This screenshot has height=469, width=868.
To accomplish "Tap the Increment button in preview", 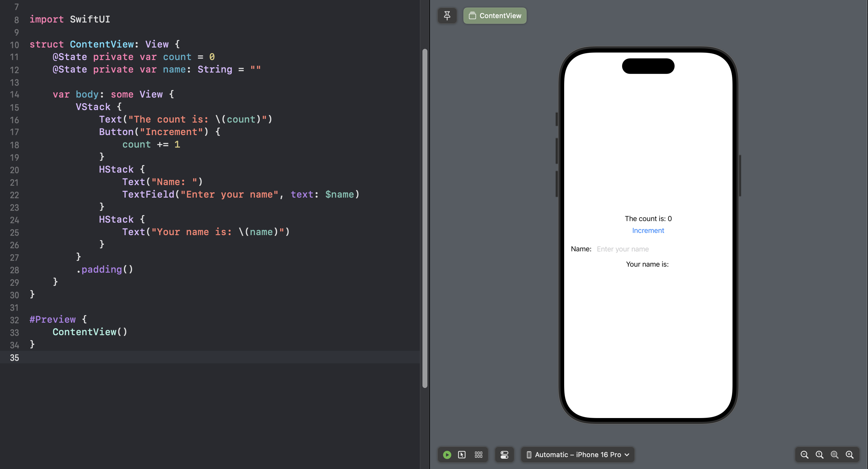I will 648,230.
